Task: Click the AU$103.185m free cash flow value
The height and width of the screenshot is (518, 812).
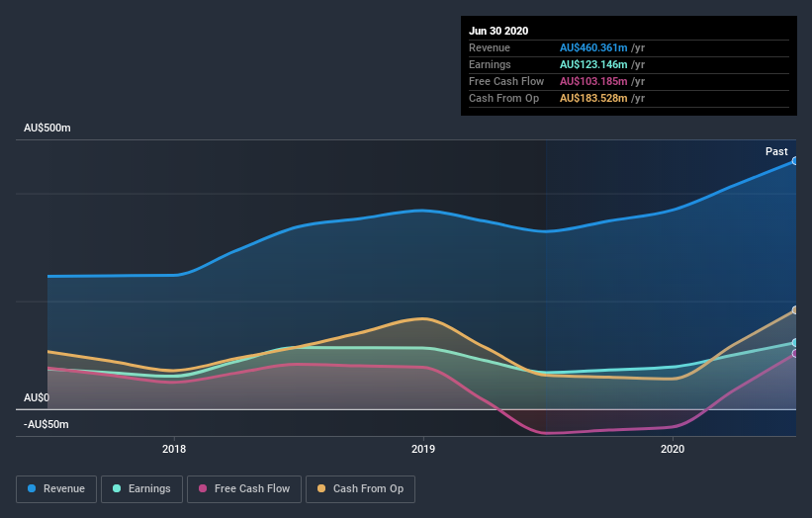Action: (x=593, y=81)
